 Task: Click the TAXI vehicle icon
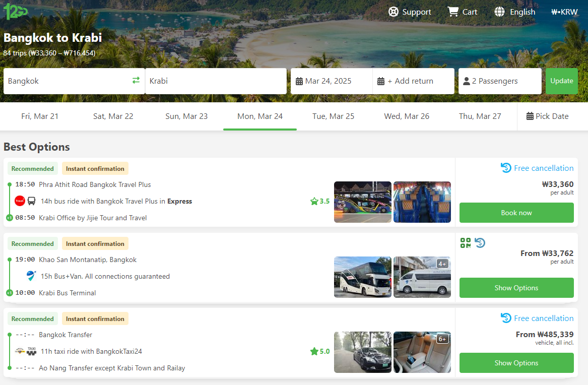pyautogui.click(x=32, y=351)
